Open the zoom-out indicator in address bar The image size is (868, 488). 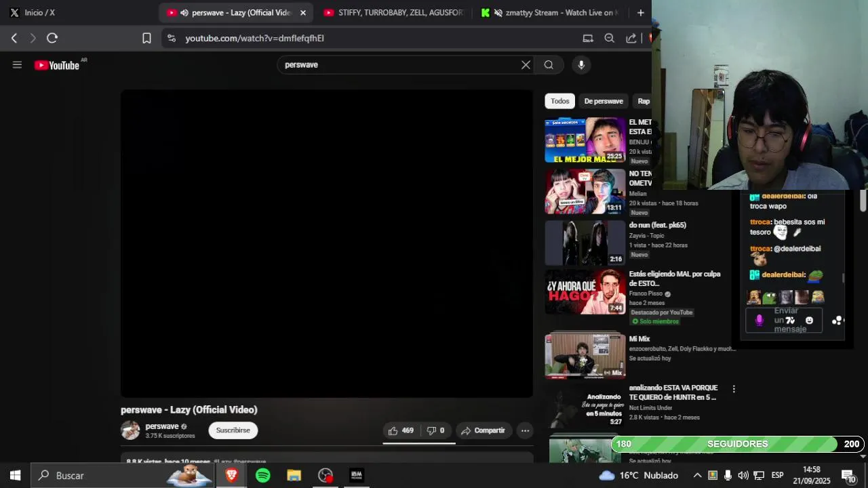tap(610, 38)
